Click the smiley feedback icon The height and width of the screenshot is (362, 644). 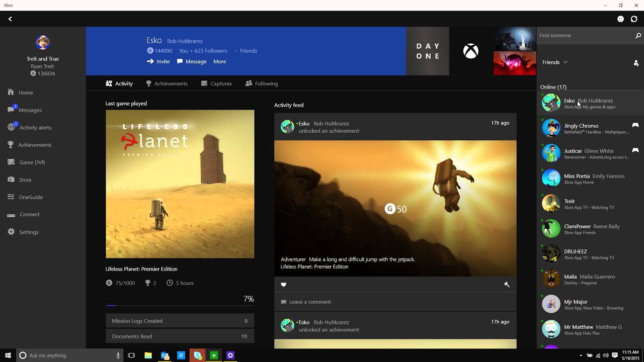(x=620, y=19)
